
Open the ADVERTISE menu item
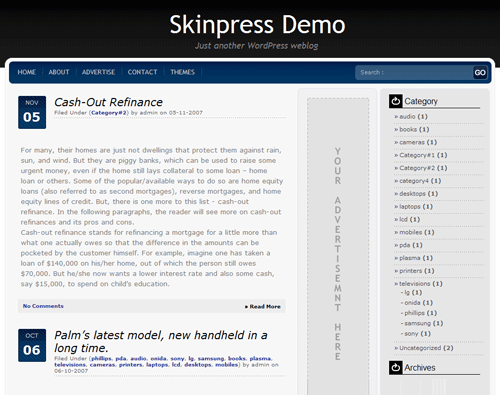98,72
